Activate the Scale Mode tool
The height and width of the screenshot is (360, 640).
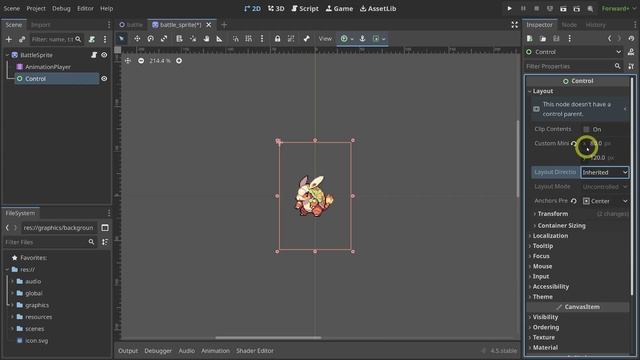[164, 39]
